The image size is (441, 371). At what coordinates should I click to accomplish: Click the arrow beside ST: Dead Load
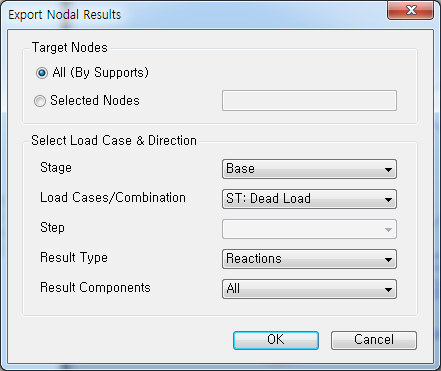[388, 200]
